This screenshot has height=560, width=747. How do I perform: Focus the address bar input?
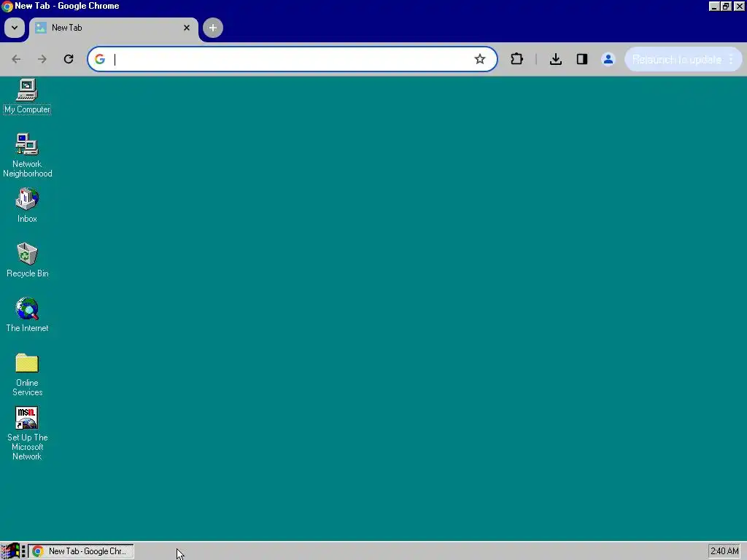[x=290, y=59]
